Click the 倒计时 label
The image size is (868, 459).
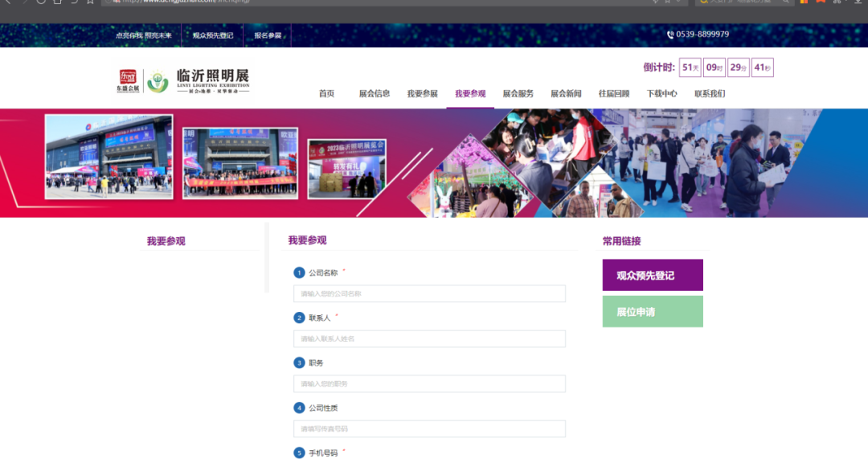point(659,68)
